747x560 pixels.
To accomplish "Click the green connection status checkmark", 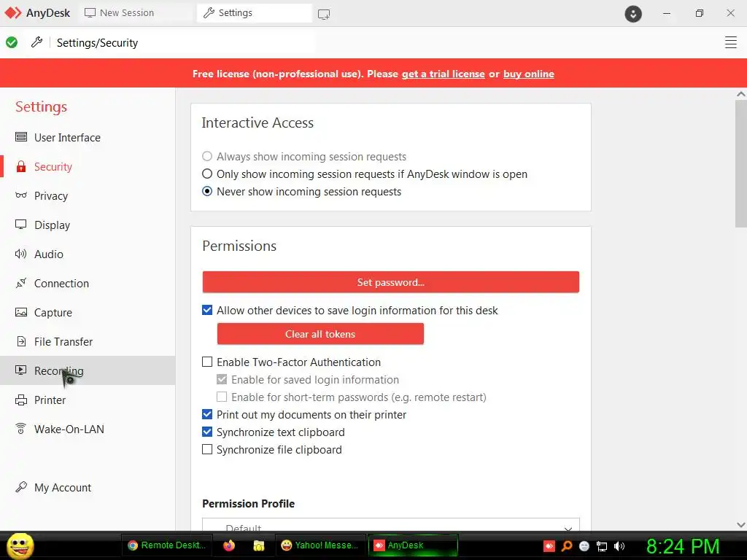I will coord(12,42).
